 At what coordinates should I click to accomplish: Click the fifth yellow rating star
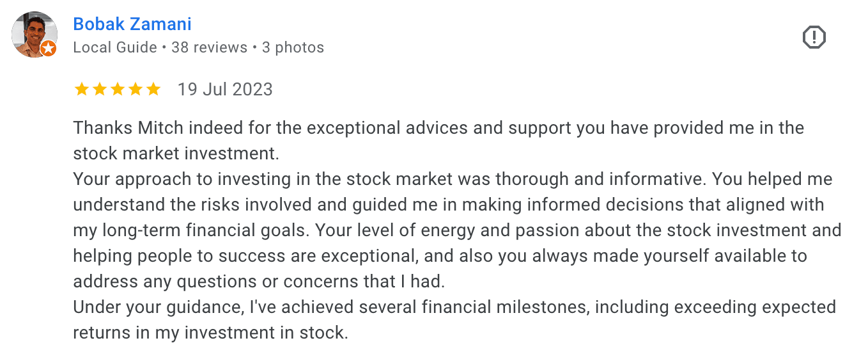click(x=153, y=89)
